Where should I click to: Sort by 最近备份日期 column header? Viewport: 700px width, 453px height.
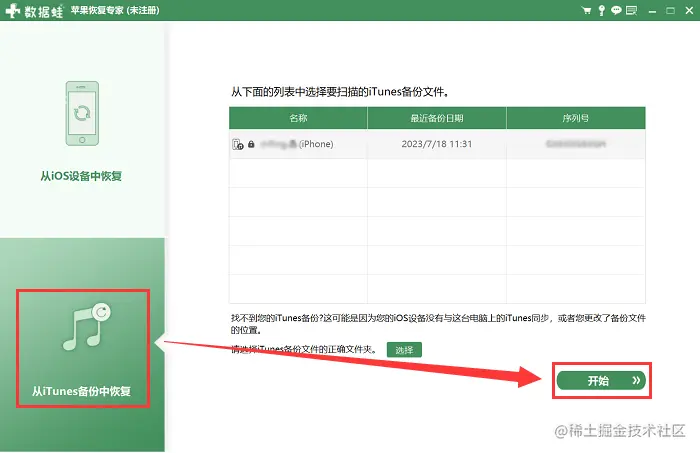point(437,118)
